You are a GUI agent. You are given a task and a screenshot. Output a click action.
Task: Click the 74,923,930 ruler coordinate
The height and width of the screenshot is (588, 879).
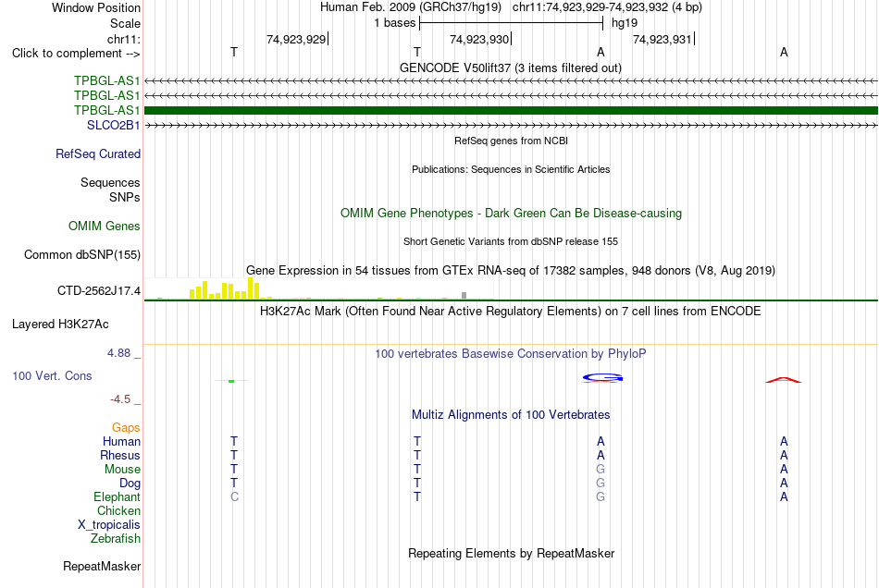point(479,39)
